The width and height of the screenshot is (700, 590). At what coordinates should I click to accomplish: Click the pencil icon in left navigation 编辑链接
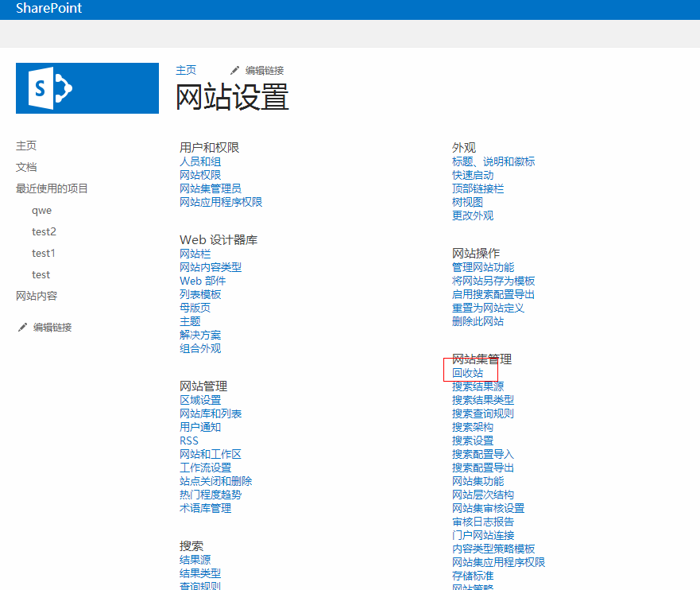(x=22, y=328)
